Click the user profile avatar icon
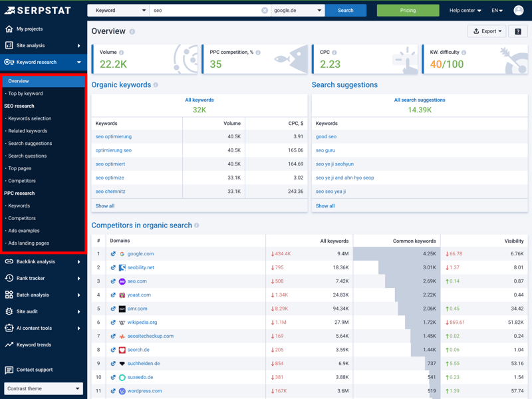 519,11
